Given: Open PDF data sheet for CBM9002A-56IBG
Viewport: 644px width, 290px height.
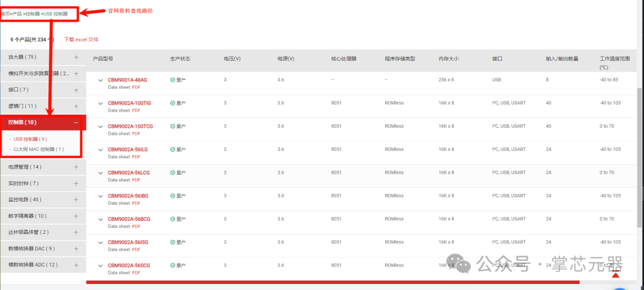Looking at the screenshot, I should (137, 203).
